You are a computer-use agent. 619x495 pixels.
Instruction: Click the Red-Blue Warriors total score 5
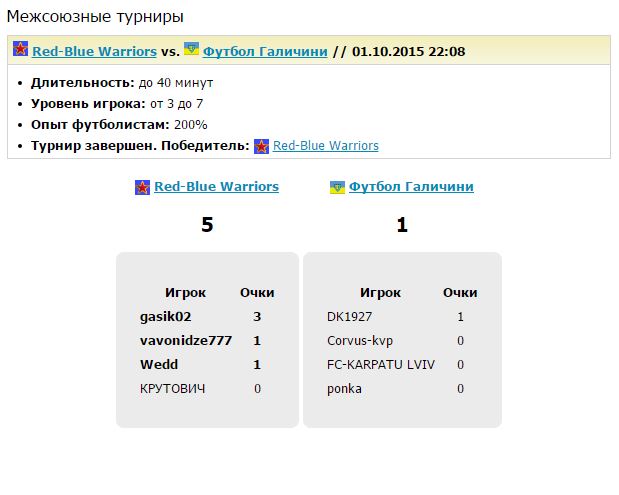pos(207,226)
